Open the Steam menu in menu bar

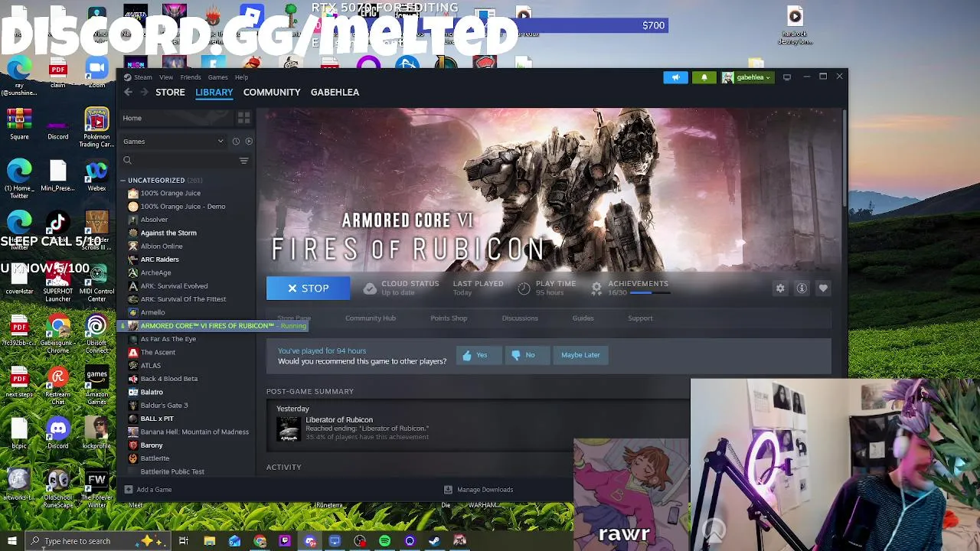[x=139, y=77]
